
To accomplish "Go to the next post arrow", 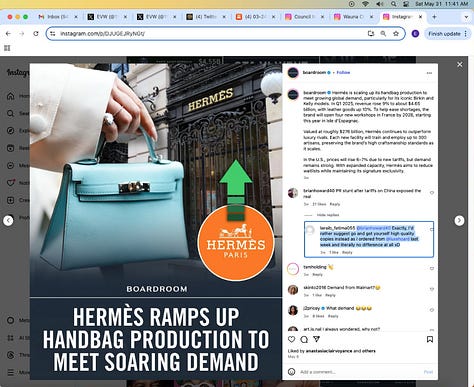I will click(459, 220).
